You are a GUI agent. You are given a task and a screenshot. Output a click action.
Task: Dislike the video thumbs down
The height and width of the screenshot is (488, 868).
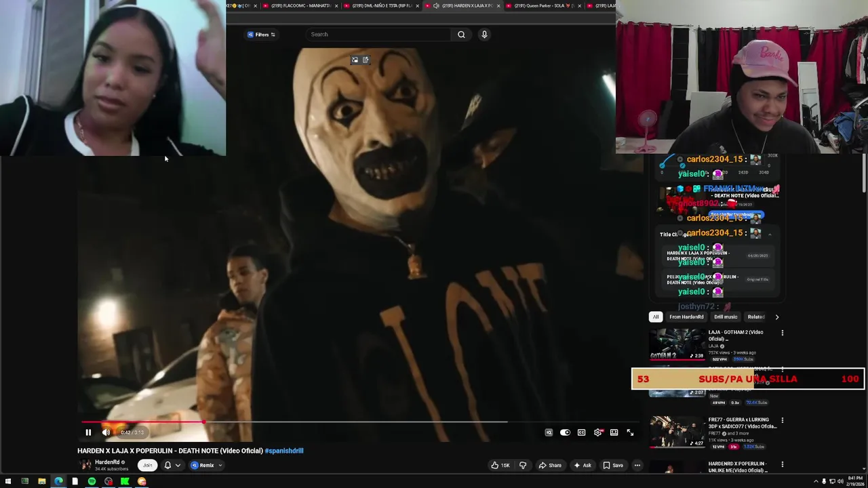click(523, 465)
